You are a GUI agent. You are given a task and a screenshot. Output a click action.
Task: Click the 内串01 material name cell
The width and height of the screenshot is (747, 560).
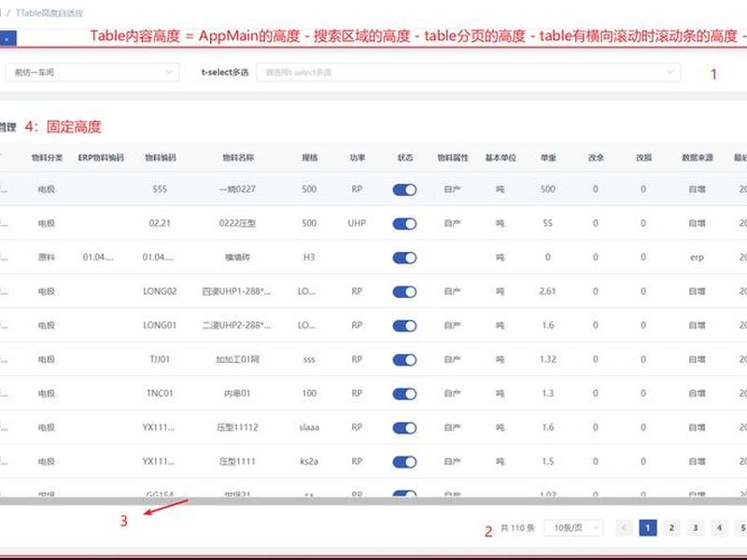(x=237, y=393)
